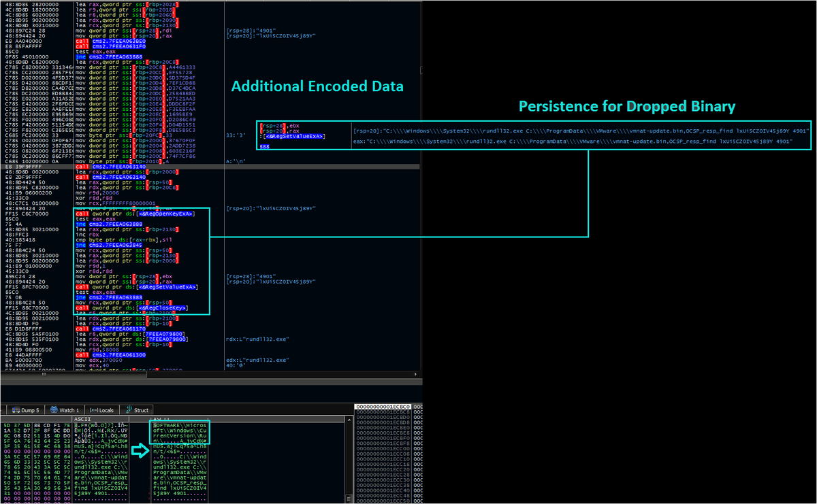The image size is (817, 504).
Task: Click the variable icon on Locals tab
Action: click(93, 410)
